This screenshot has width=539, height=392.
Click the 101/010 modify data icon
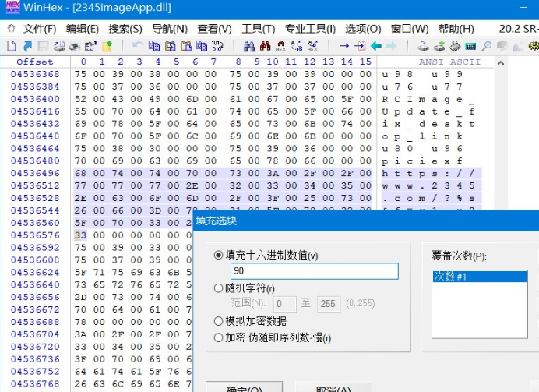(217, 46)
